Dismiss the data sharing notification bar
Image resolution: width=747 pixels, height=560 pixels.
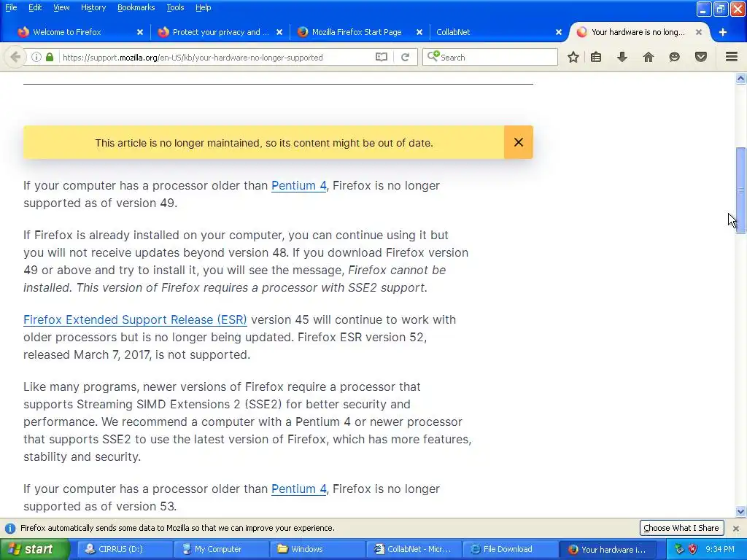point(736,528)
